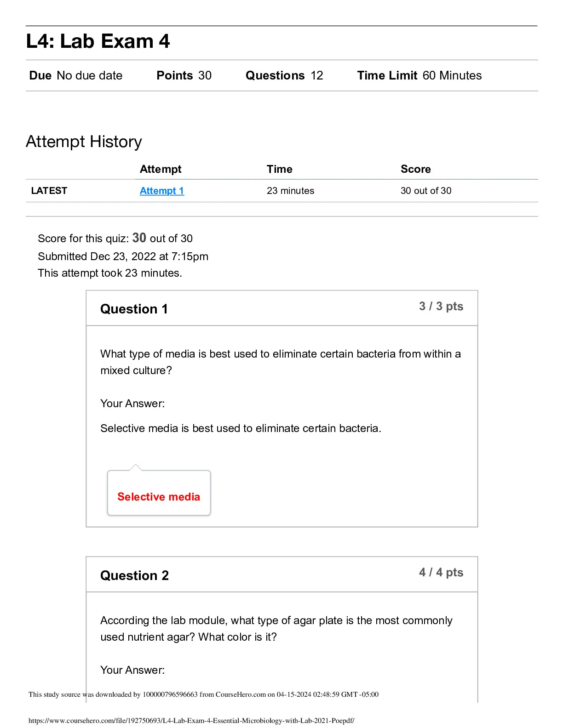Open the Attempt 1 link
Screen dimensions: 563x728
click(x=162, y=191)
